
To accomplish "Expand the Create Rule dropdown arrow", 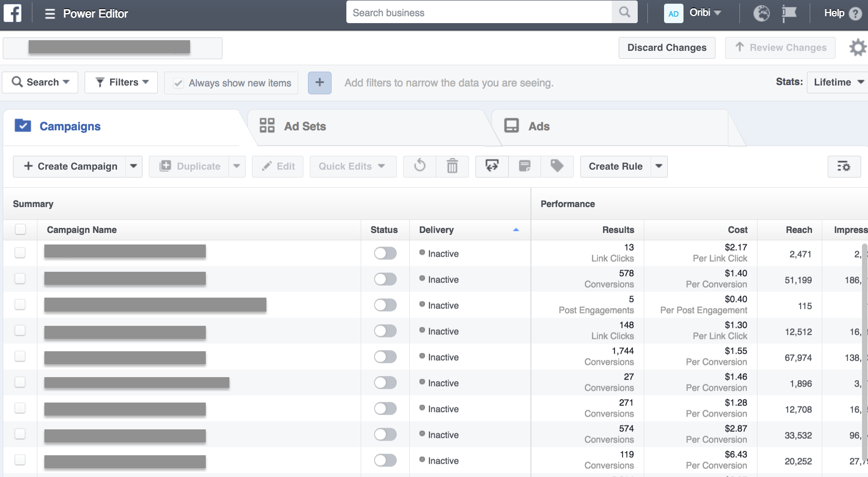I will [x=659, y=166].
